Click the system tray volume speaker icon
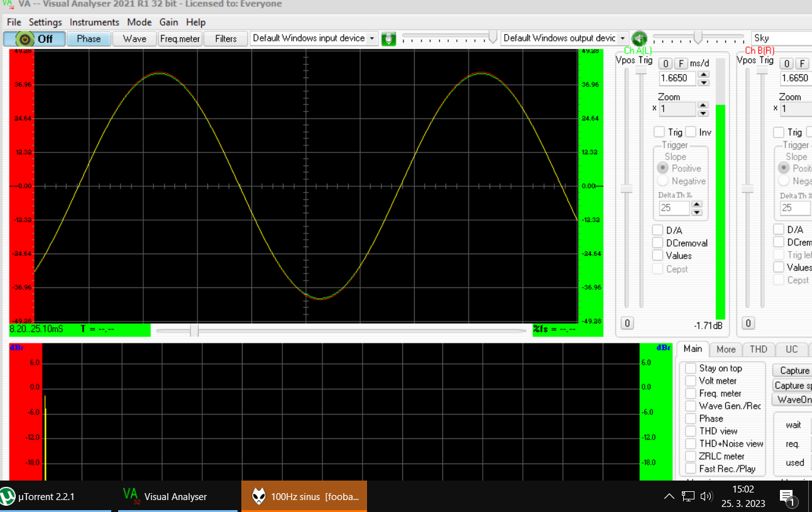This screenshot has width=812, height=512. [x=706, y=496]
